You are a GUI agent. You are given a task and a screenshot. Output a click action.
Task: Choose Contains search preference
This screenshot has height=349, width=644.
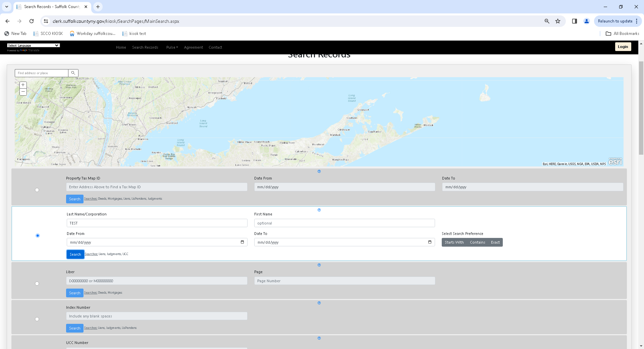click(x=478, y=242)
